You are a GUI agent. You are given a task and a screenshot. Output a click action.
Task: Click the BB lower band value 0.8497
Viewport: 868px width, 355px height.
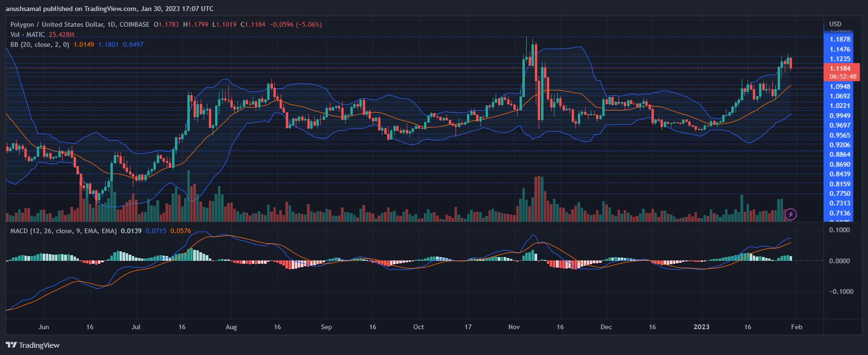[133, 44]
